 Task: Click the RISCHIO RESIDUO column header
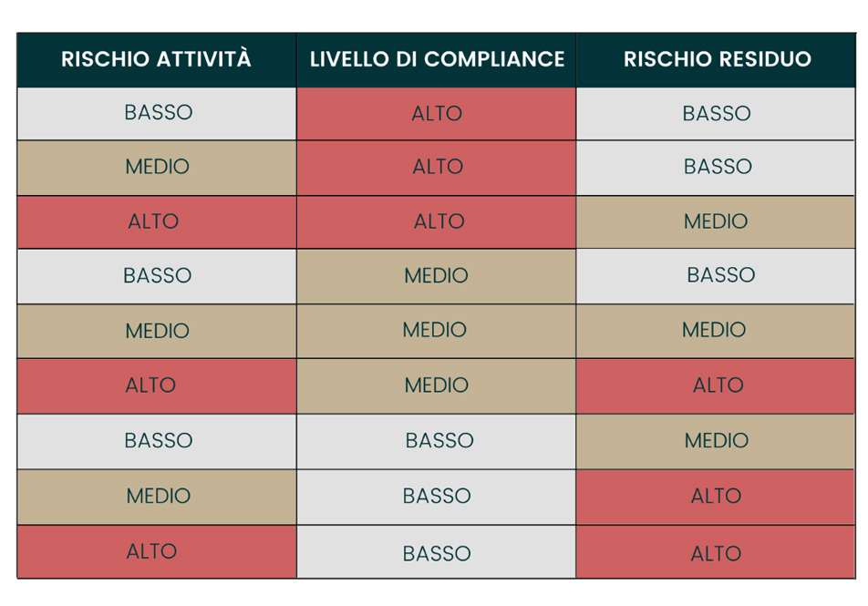717,60
